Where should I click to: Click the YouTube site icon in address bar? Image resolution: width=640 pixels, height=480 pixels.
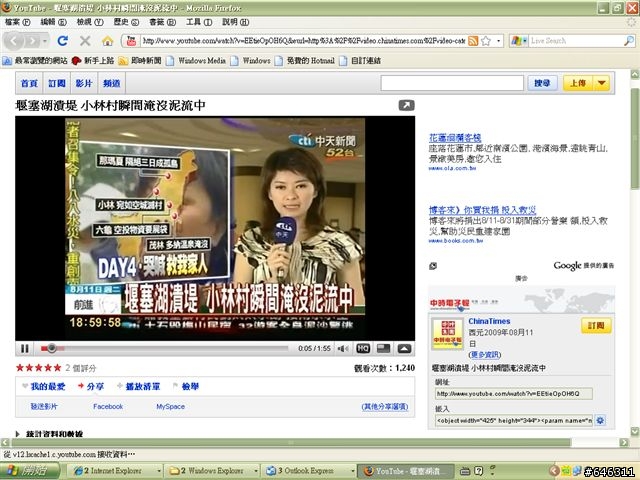tap(131, 40)
